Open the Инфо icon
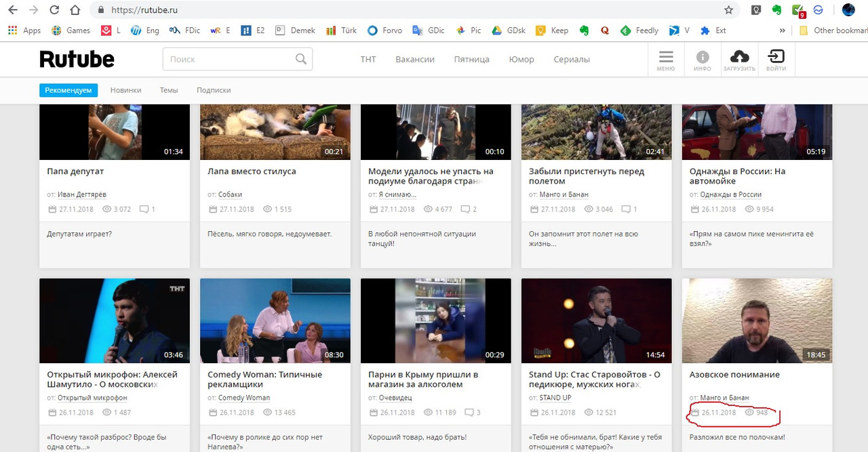Screen dimensions: 868x452 click(702, 60)
